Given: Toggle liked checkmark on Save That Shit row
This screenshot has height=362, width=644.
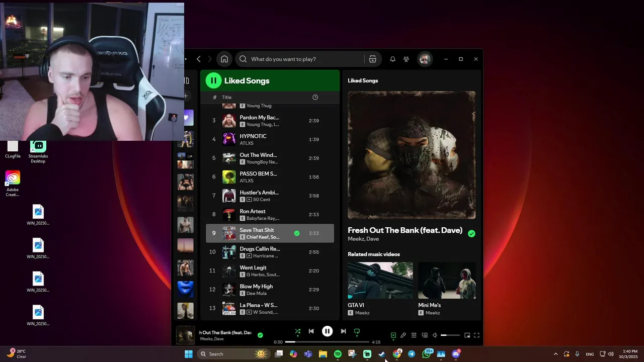Looking at the screenshot, I should tap(297, 233).
